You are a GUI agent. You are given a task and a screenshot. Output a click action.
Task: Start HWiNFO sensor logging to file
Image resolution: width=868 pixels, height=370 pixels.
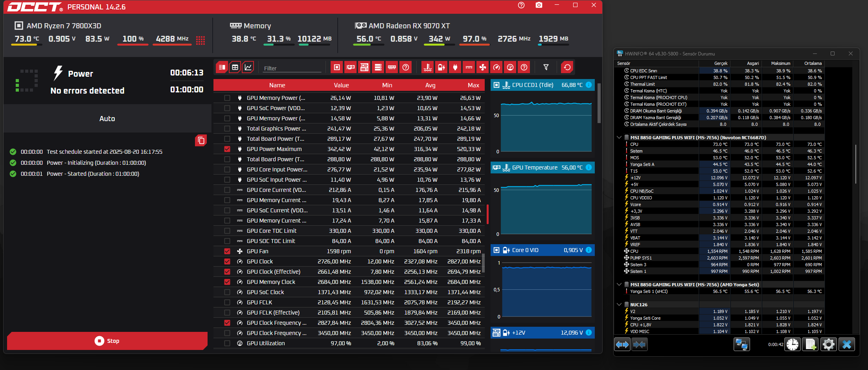pyautogui.click(x=811, y=344)
